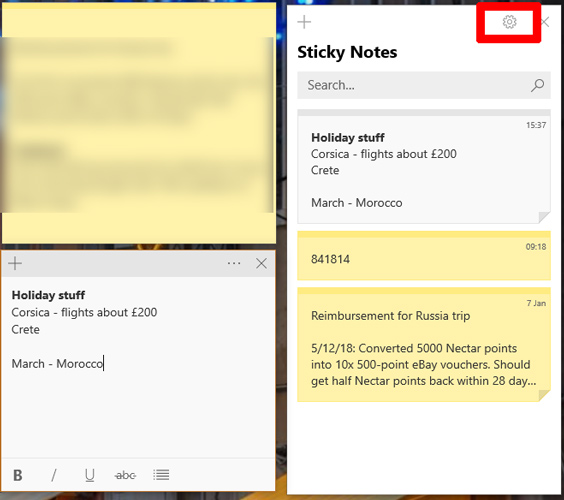The image size is (564, 500).
Task: Click 'March - Morocco' line in open note
Action: (57, 364)
